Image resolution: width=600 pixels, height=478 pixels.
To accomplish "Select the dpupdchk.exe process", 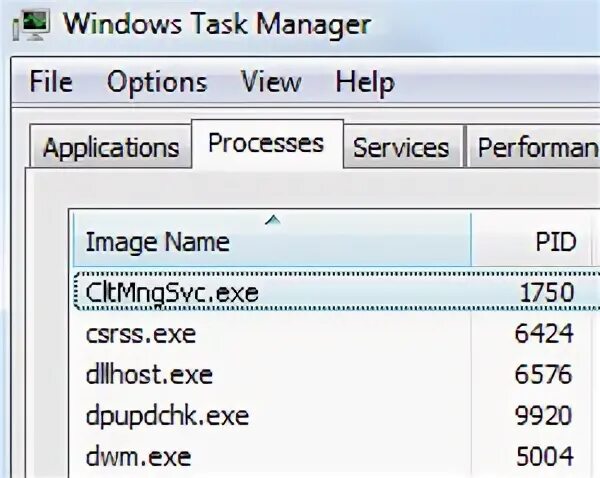I will (166, 416).
